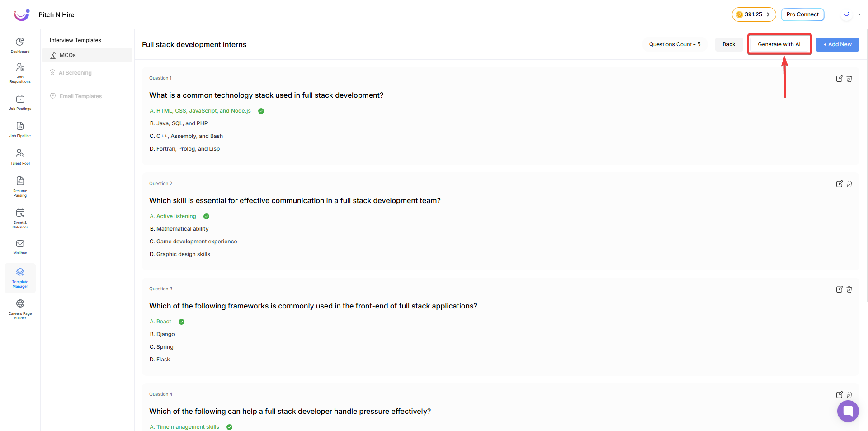Go to Job Requisitions in sidebar
The image size is (868, 431).
pyautogui.click(x=20, y=72)
